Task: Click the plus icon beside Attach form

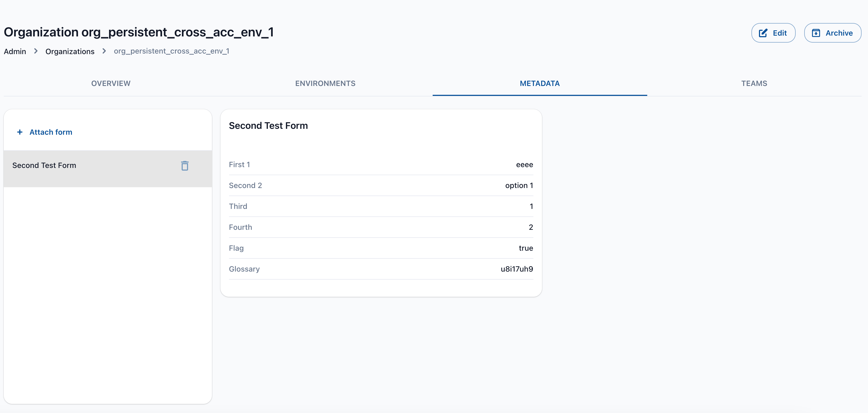Action: (20, 132)
